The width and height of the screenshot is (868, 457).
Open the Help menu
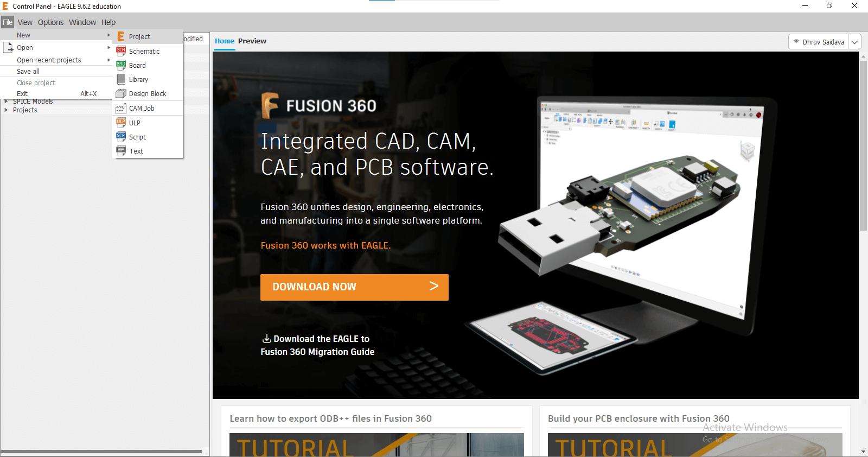pyautogui.click(x=108, y=22)
